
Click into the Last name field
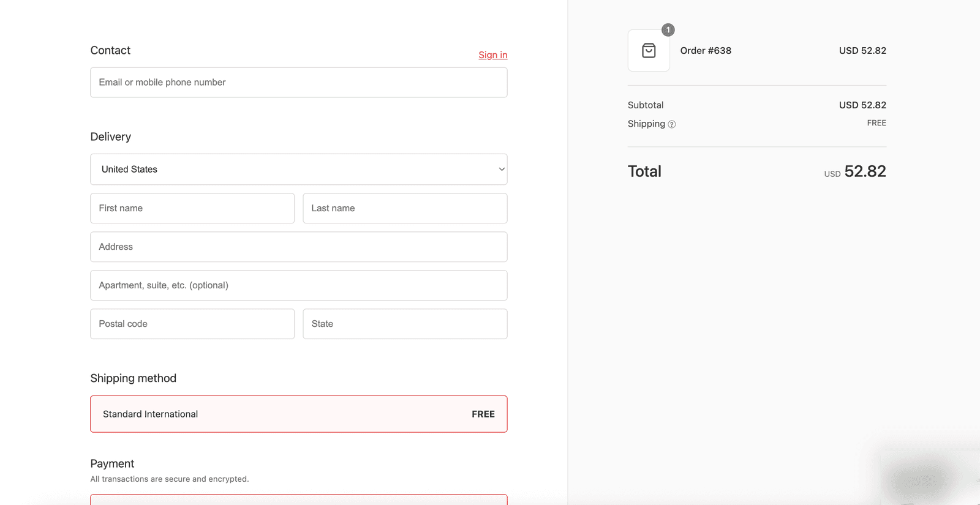[x=405, y=208]
